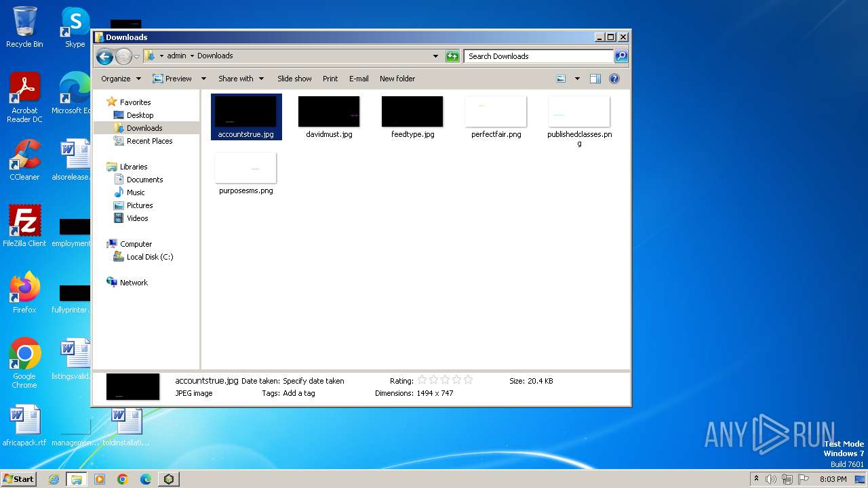This screenshot has width=868, height=488.
Task: Open Google Chrome desktop icon
Action: point(24,363)
